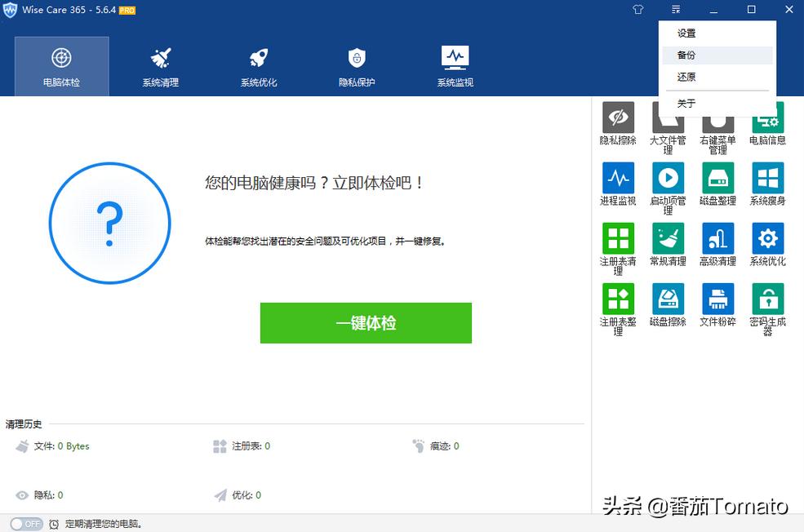The width and height of the screenshot is (804, 532).
Task: Start 进程监视 process monitor
Action: pos(618,184)
